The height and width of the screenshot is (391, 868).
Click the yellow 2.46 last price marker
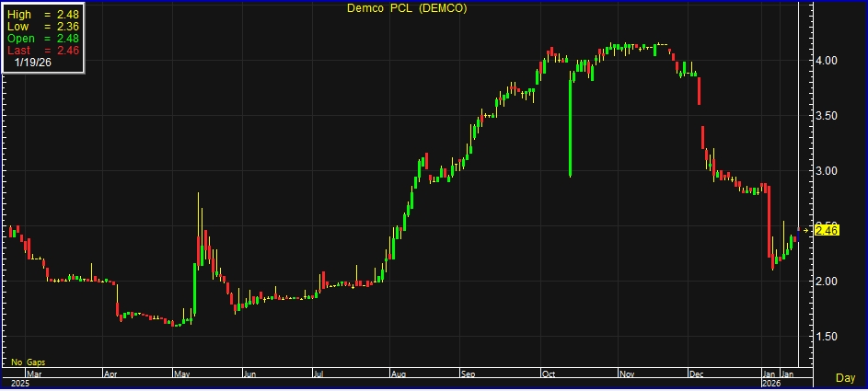827,230
